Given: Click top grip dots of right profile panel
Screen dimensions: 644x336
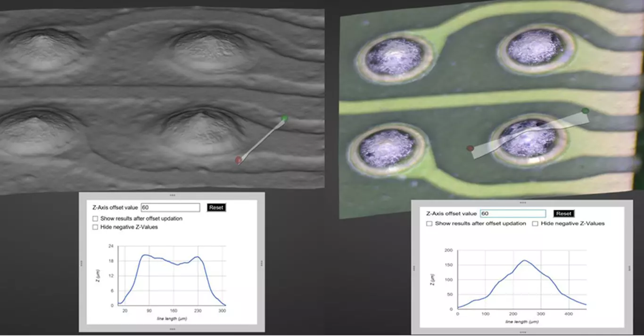Looking at the screenshot, I should (x=523, y=202).
